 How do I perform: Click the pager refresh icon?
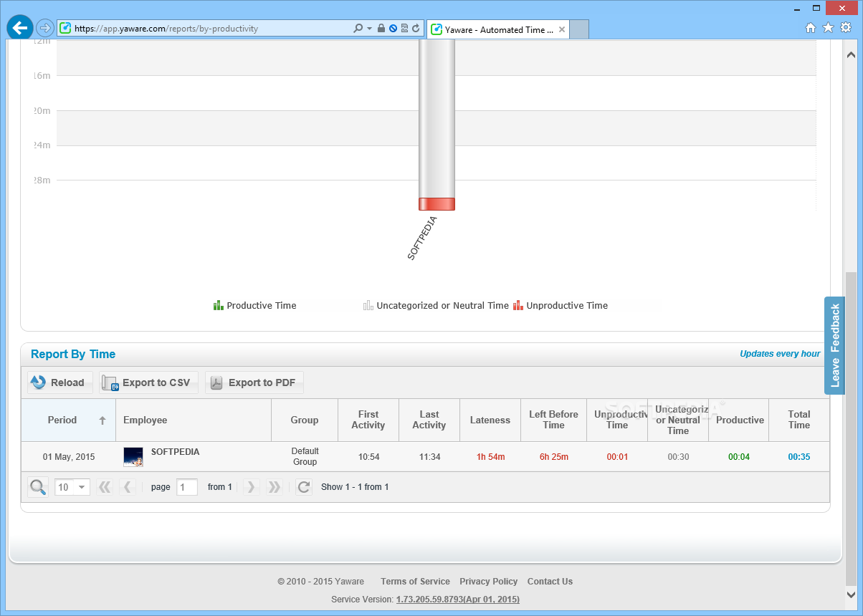coord(304,487)
